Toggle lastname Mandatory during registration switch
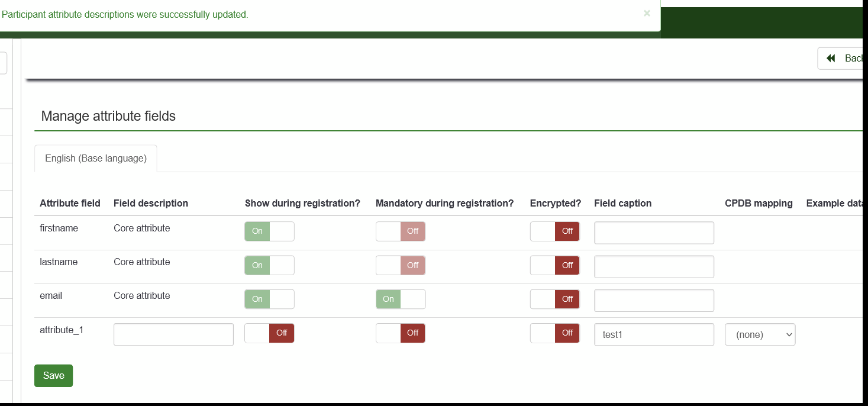Image resolution: width=868 pixels, height=406 pixels. [401, 265]
